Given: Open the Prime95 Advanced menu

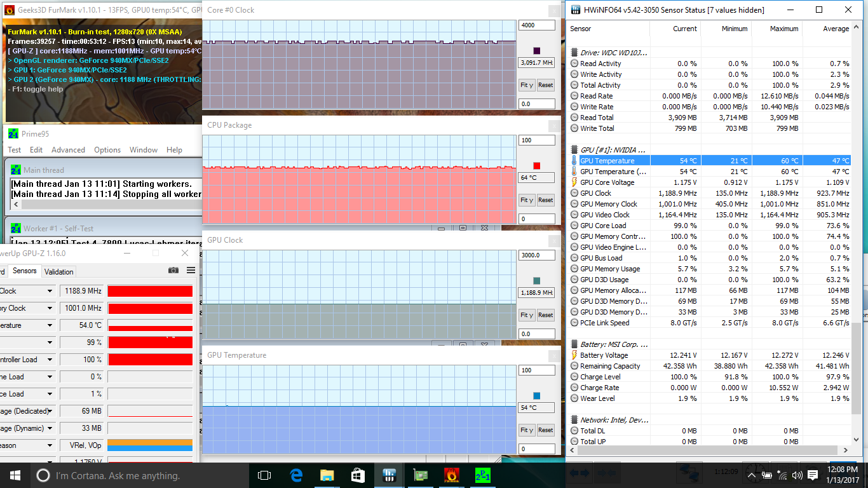Looking at the screenshot, I should pos(68,150).
